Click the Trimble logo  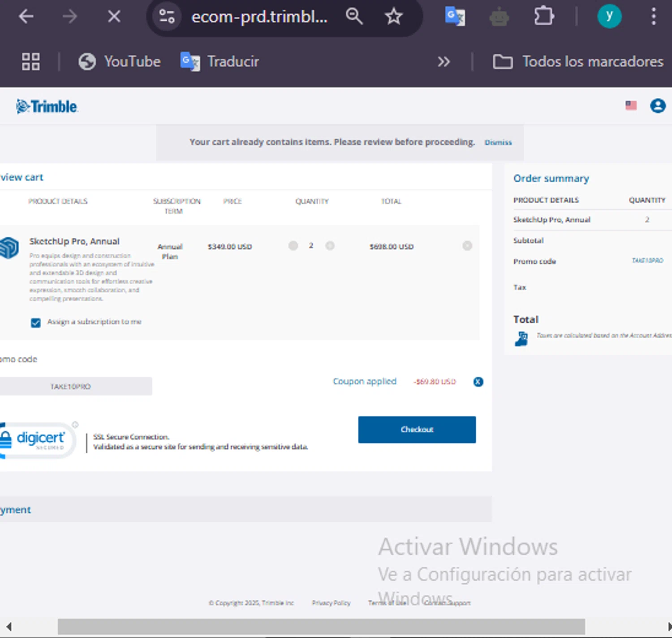pos(47,107)
